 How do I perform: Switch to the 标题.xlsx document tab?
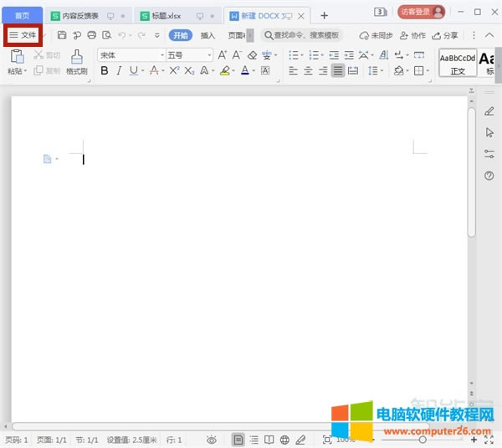164,16
